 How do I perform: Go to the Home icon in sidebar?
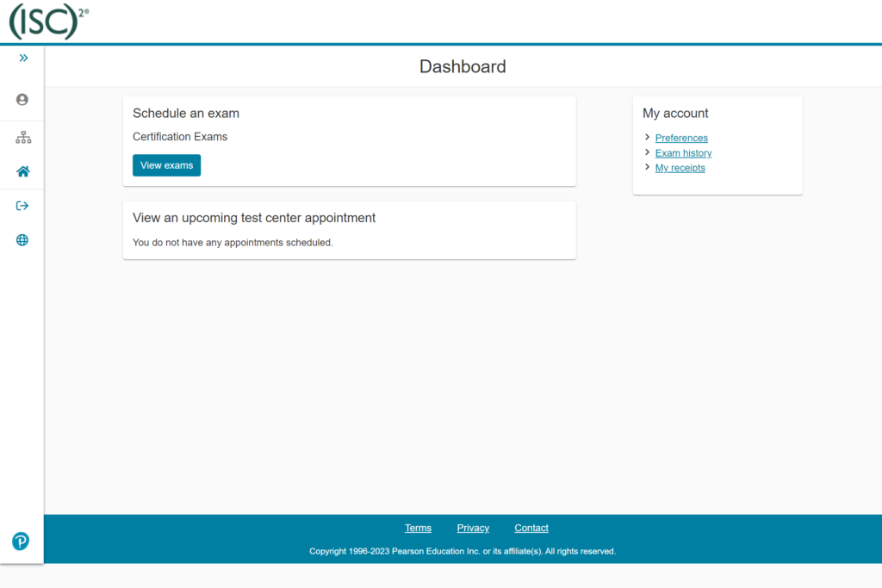(23, 171)
